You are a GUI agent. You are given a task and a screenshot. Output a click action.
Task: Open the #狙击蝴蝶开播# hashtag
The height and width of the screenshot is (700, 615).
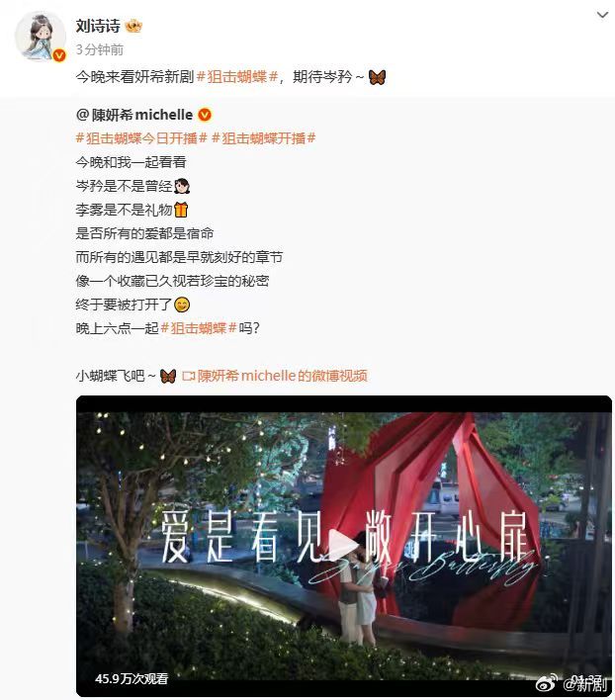264,138
